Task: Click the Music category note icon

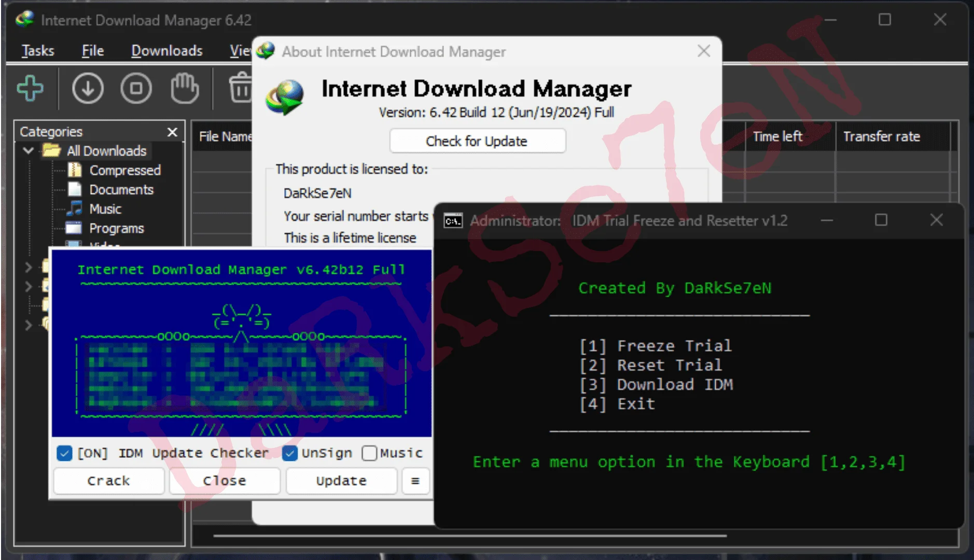Action: coord(75,208)
